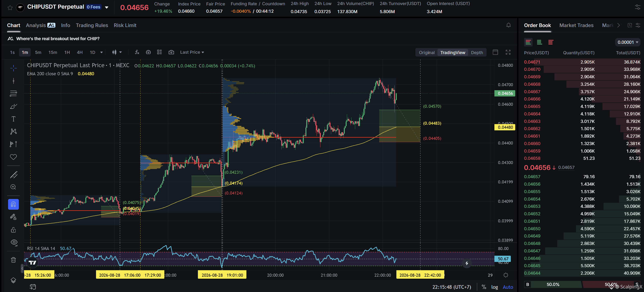
Task: Open the Risk Limit tab
Action: (125, 25)
